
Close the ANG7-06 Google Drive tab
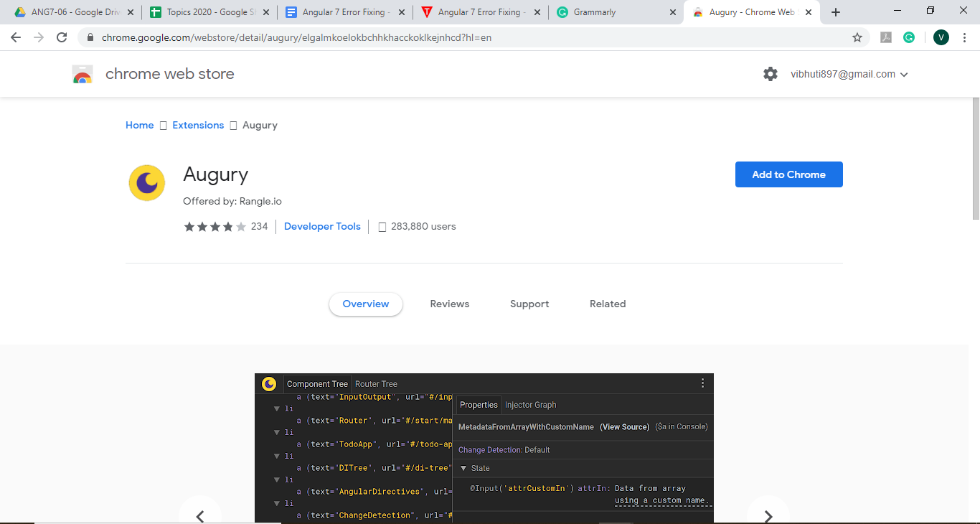point(130,12)
